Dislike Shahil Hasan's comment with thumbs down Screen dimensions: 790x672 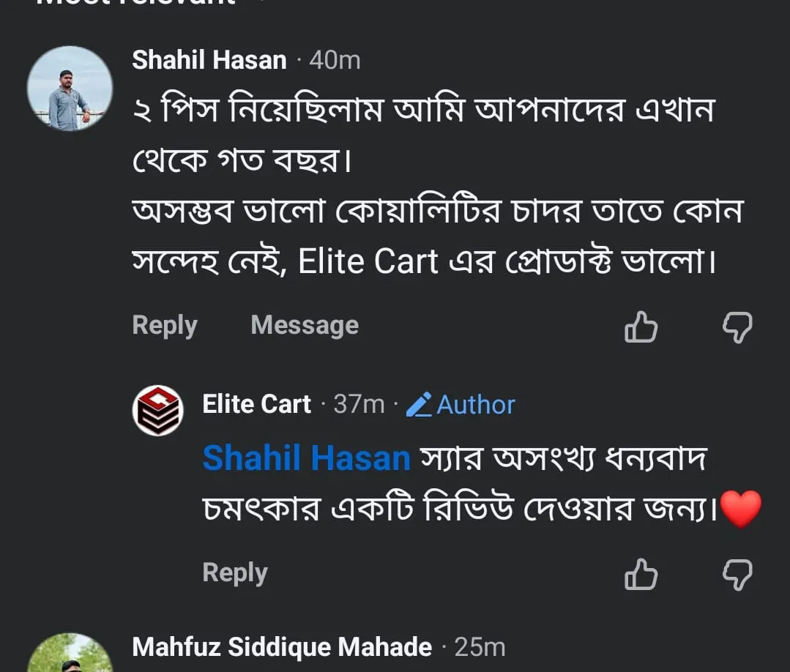737,327
